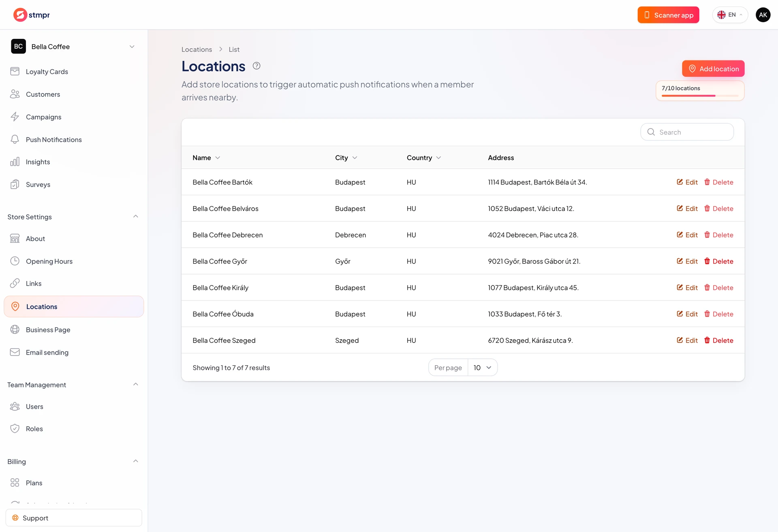
Task: Sort the table by Name column
Action: click(206, 157)
